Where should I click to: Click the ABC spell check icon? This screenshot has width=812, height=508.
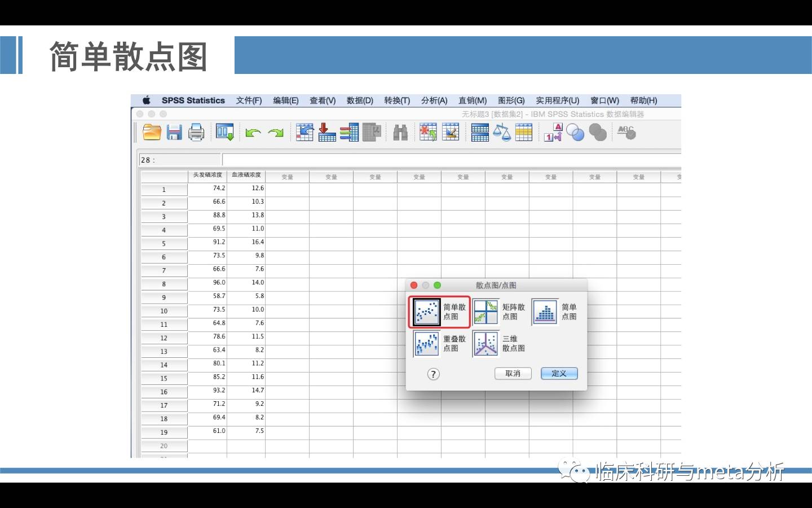pos(626,133)
